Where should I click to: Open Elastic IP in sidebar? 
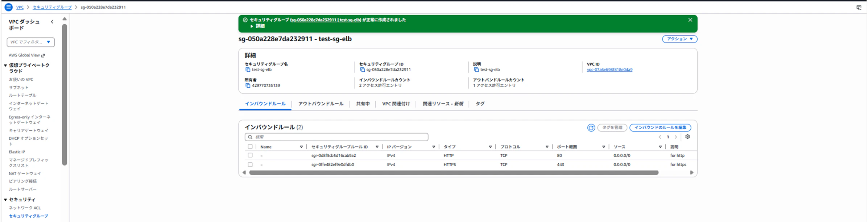(x=17, y=152)
